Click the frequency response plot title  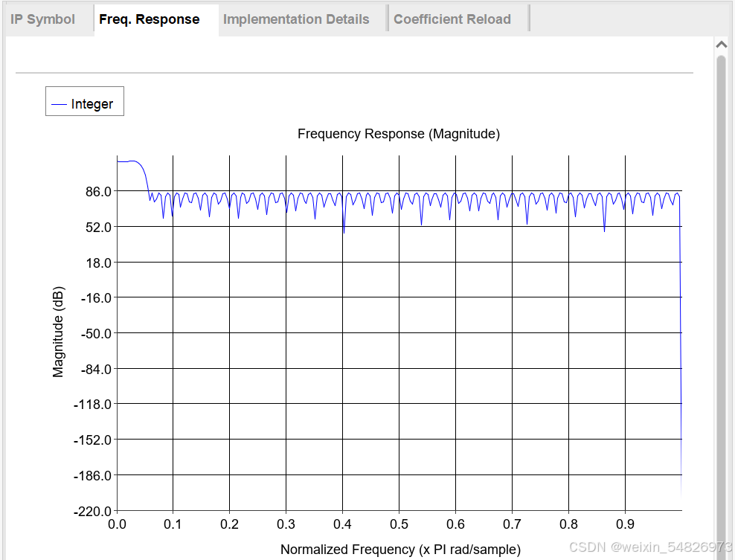tap(399, 134)
